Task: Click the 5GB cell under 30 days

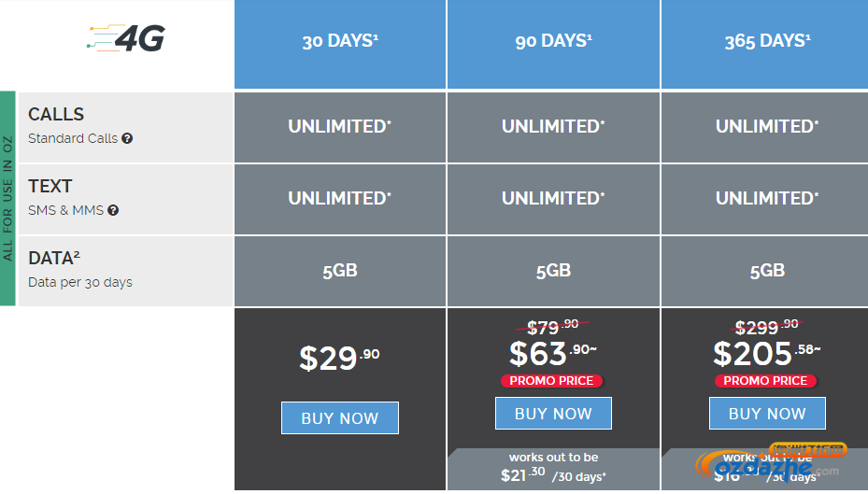Action: [x=340, y=271]
